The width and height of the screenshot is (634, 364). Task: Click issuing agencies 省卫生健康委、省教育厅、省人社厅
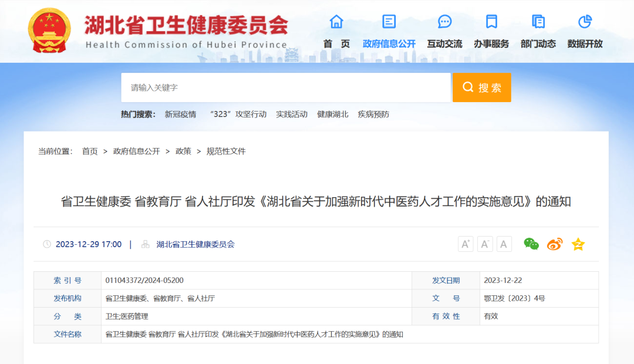[160, 298]
